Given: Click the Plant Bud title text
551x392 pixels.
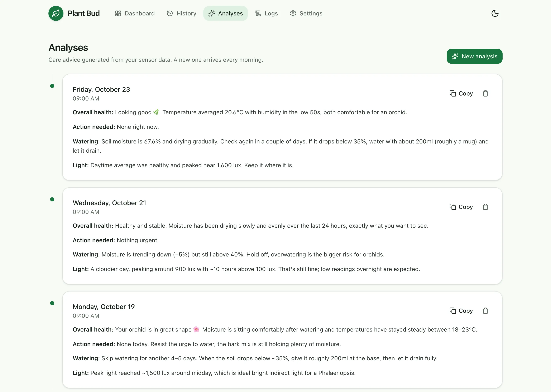Looking at the screenshot, I should coord(83,13).
